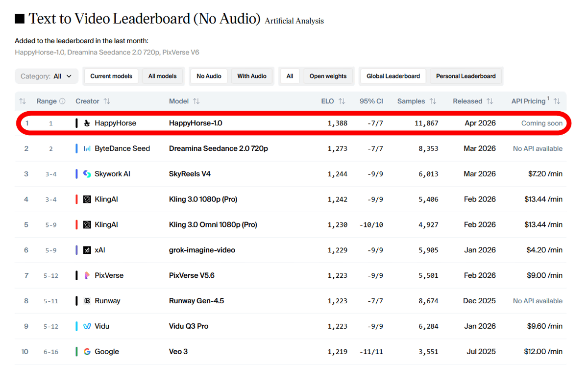Open the Kling 3.0 Omni 1080p (Pro) model link
Screen dimensions: 588x366
click(x=213, y=225)
